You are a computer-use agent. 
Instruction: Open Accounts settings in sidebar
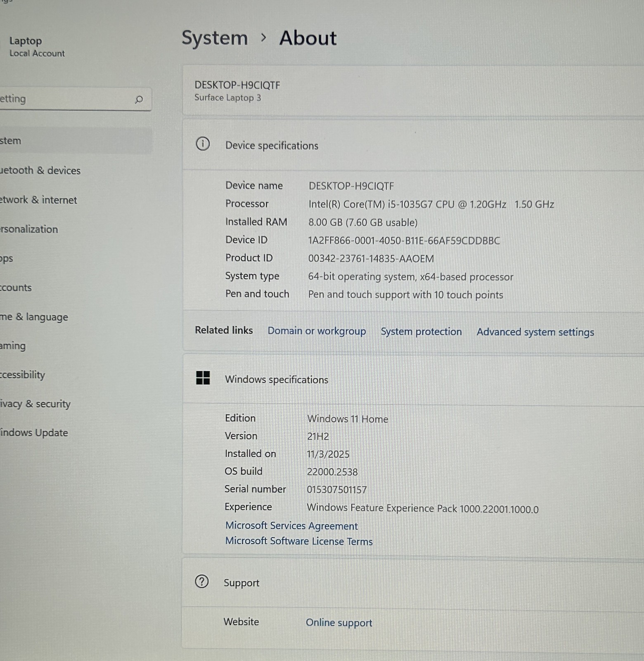click(16, 288)
